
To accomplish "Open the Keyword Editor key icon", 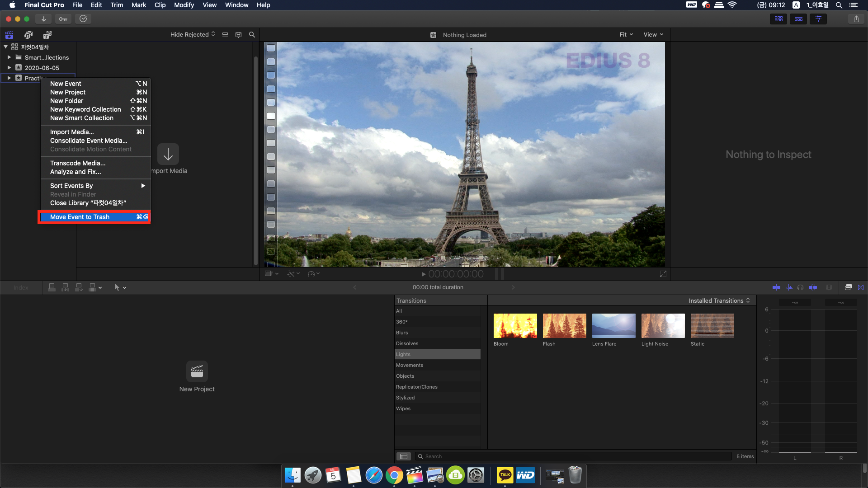I will click(63, 19).
